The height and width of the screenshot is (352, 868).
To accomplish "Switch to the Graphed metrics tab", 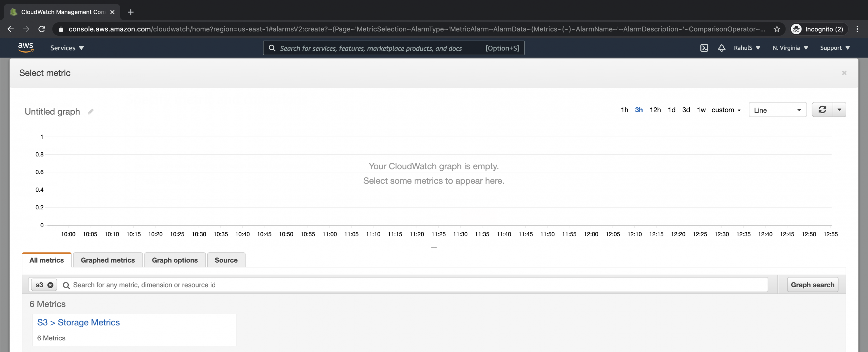I will pyautogui.click(x=107, y=260).
